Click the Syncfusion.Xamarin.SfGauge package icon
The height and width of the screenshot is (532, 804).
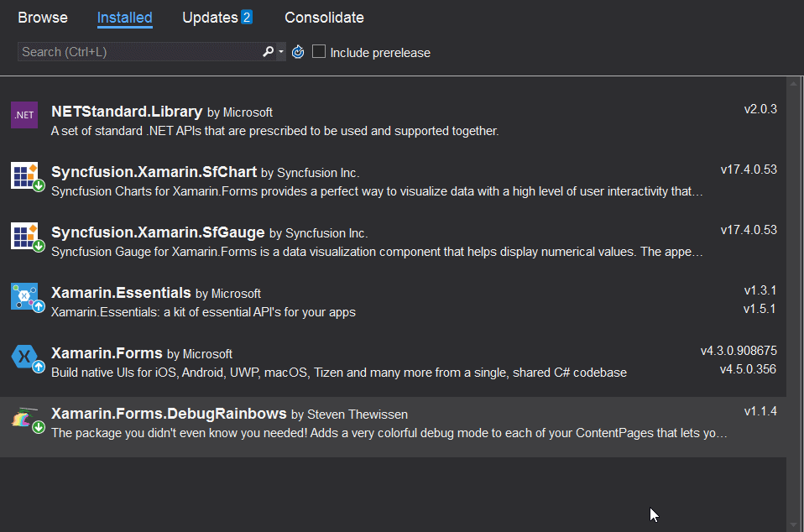[24, 237]
